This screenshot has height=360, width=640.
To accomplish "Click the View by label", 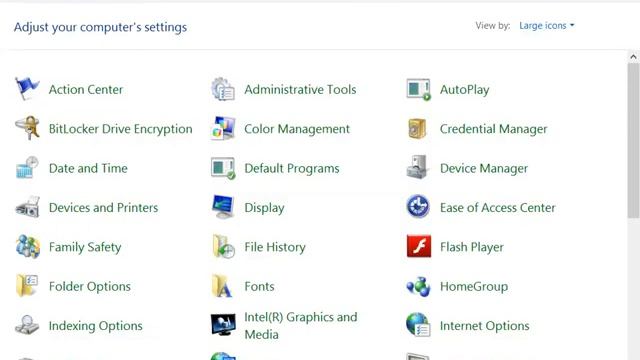I will (493, 26).
